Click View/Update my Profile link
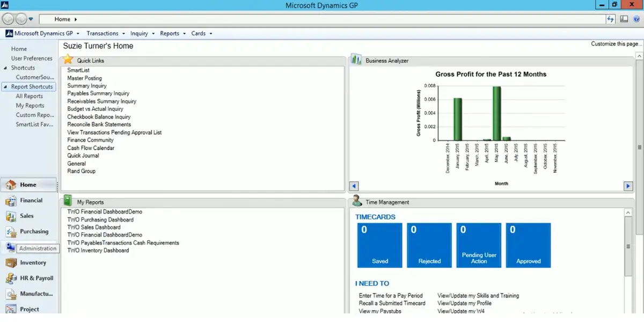 click(464, 304)
